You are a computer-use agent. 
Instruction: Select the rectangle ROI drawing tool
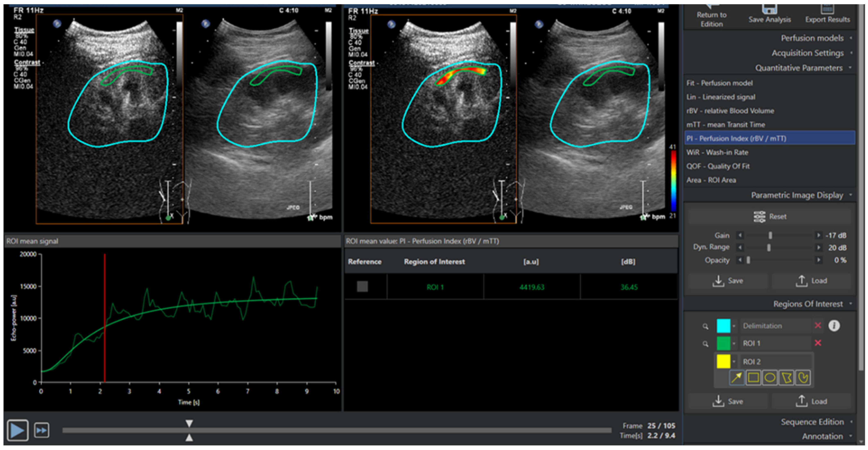tap(753, 378)
